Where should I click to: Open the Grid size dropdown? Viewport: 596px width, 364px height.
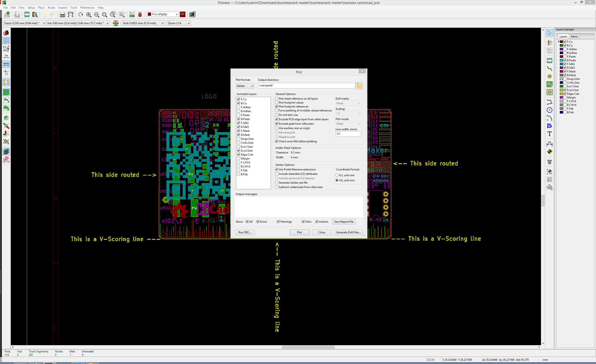coord(143,23)
